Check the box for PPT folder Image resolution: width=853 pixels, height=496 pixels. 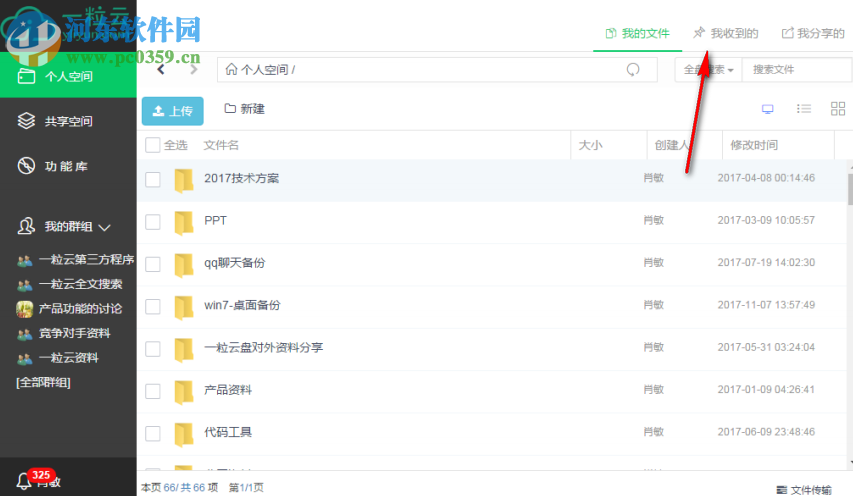tap(153, 222)
